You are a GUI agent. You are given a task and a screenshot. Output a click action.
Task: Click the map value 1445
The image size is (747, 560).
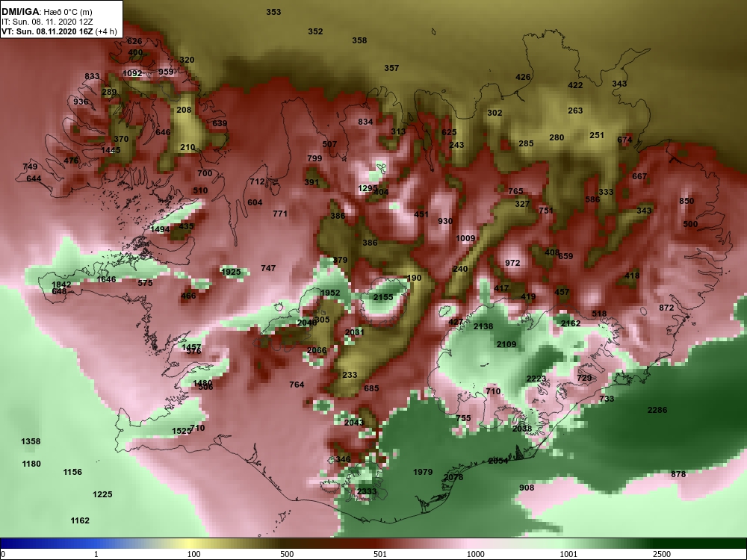[x=111, y=150]
